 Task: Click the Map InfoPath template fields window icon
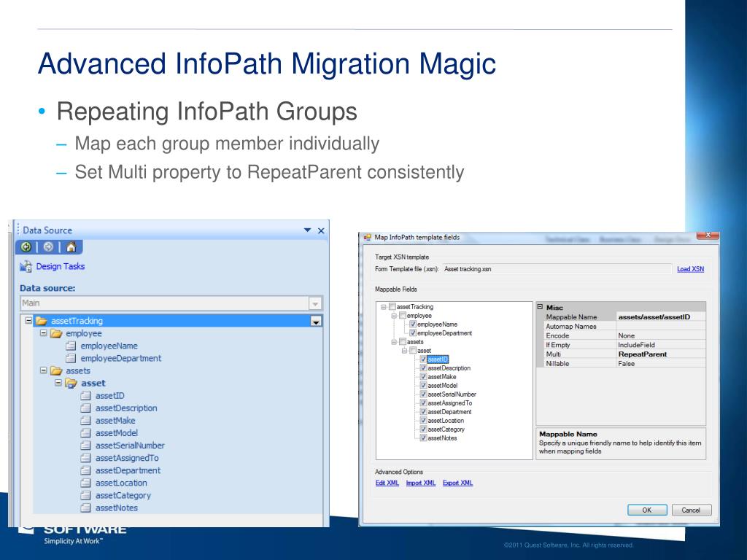point(368,237)
